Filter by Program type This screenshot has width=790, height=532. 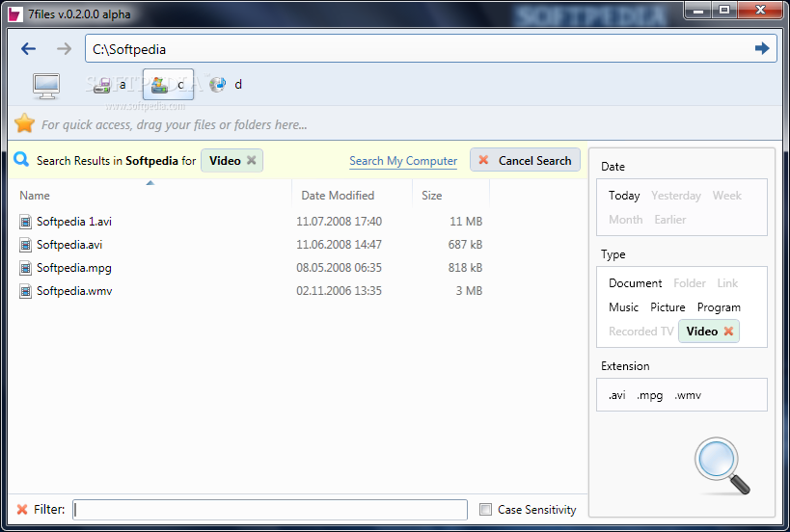719,307
